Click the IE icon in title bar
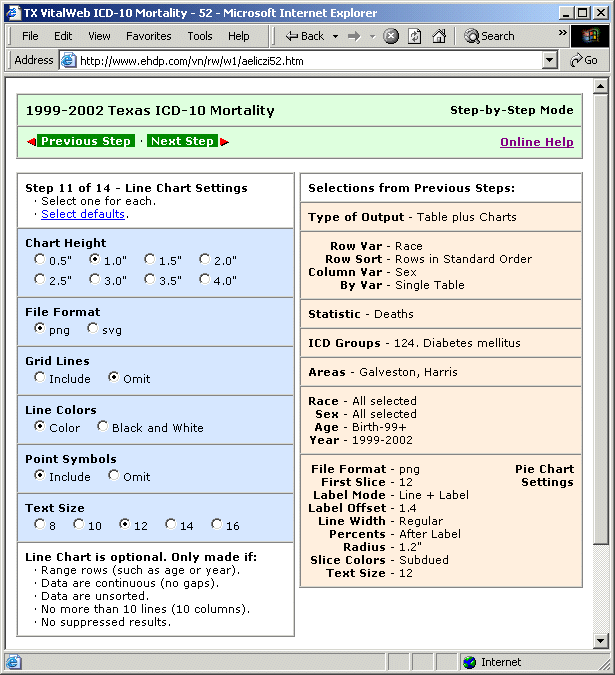Image resolution: width=615 pixels, height=675 pixels. point(13,12)
